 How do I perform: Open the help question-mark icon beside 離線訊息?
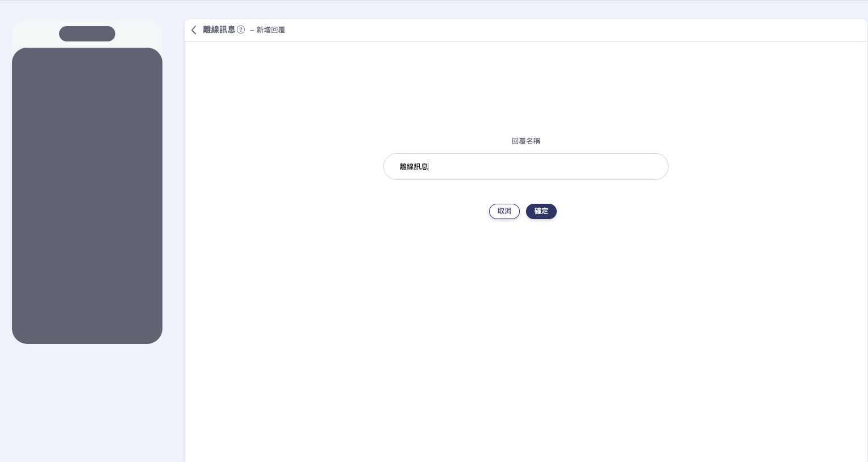pyautogui.click(x=241, y=30)
